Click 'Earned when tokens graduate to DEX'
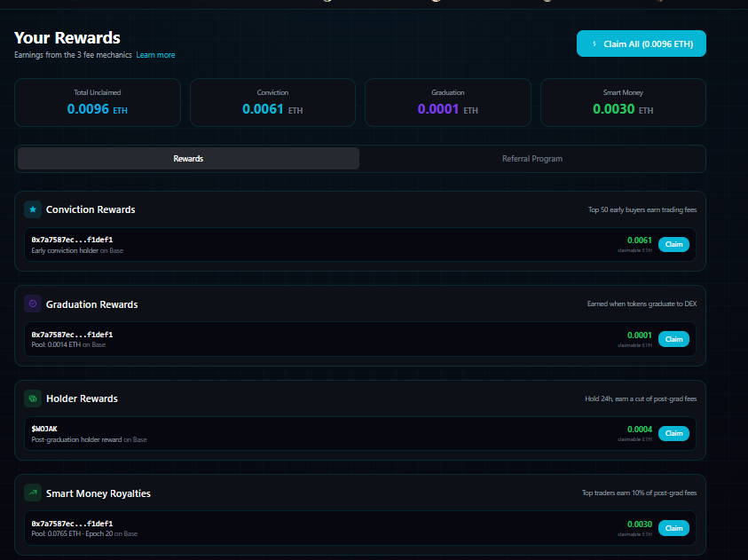Image resolution: width=748 pixels, height=560 pixels. (642, 304)
